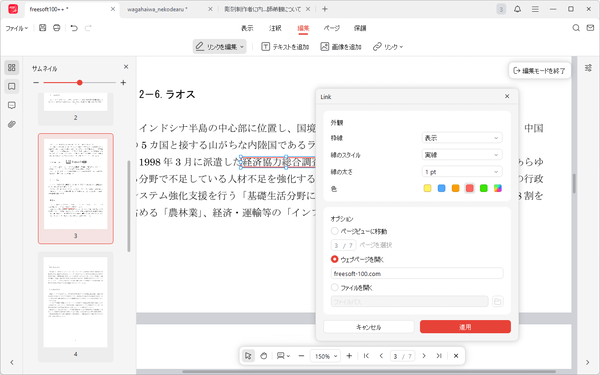Click the browse folder icon beside the file path
Screen dimensions: 600x375
coord(497,302)
